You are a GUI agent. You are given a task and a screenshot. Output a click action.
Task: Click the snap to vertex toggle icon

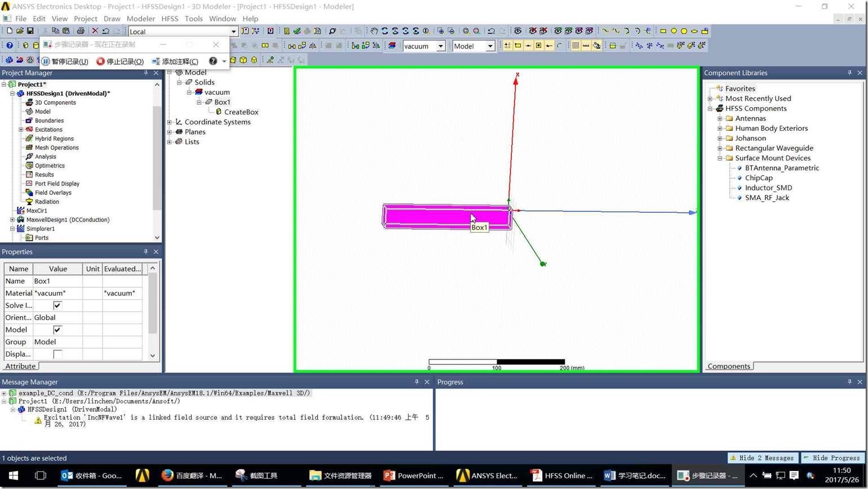click(x=518, y=46)
